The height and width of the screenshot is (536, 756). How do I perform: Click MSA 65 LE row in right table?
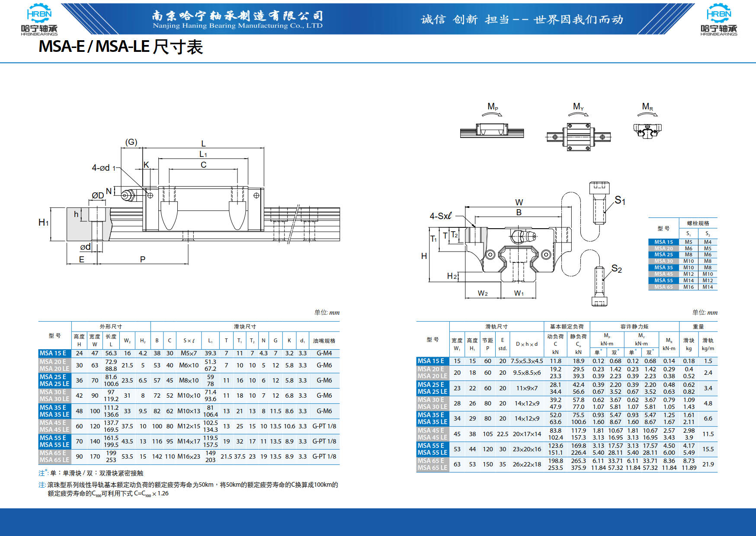click(432, 468)
